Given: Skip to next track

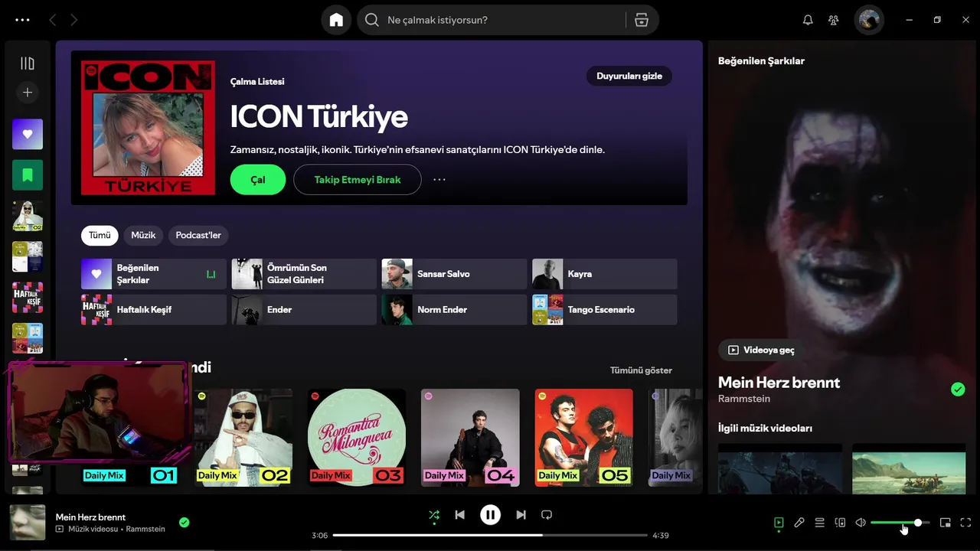Looking at the screenshot, I should tap(521, 515).
